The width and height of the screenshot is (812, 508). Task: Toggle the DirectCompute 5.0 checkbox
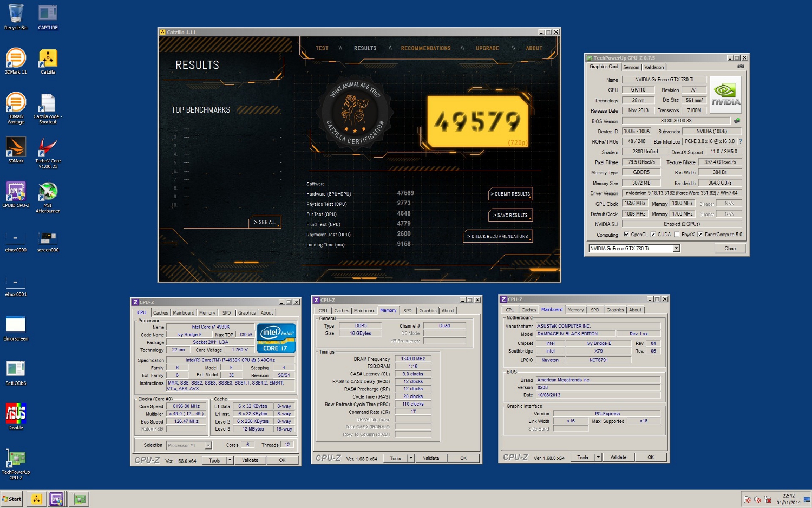700,235
